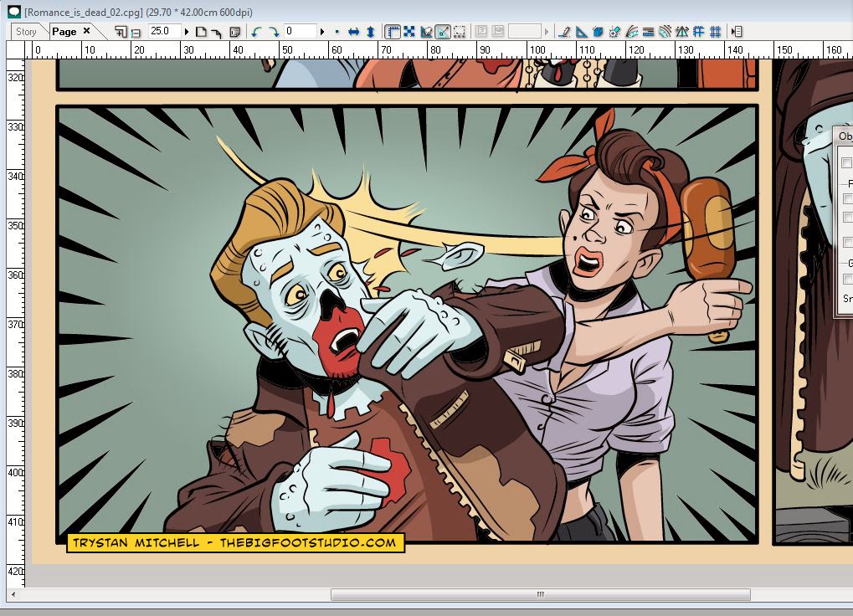This screenshot has height=616, width=853.
Task: Click the title text Romance_is_dead_02.cpg
Action: (84, 12)
